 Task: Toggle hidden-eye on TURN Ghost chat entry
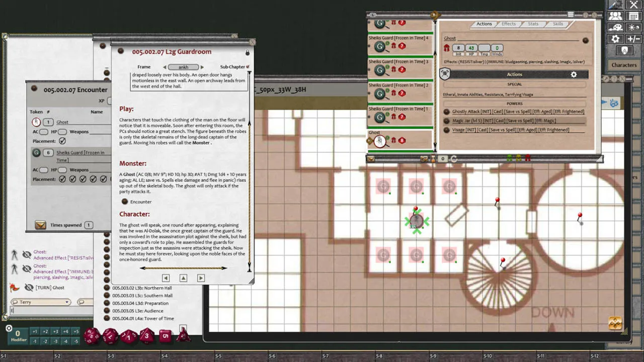29,288
